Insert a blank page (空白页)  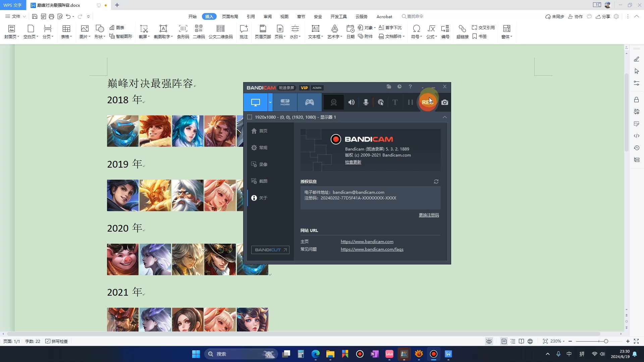coord(31,32)
